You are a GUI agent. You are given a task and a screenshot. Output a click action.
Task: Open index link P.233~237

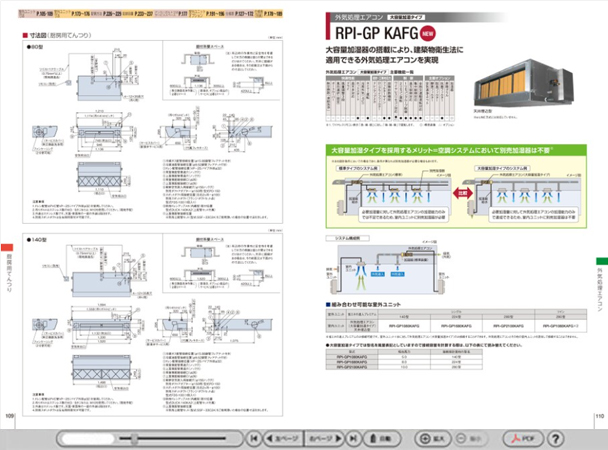coord(138,14)
